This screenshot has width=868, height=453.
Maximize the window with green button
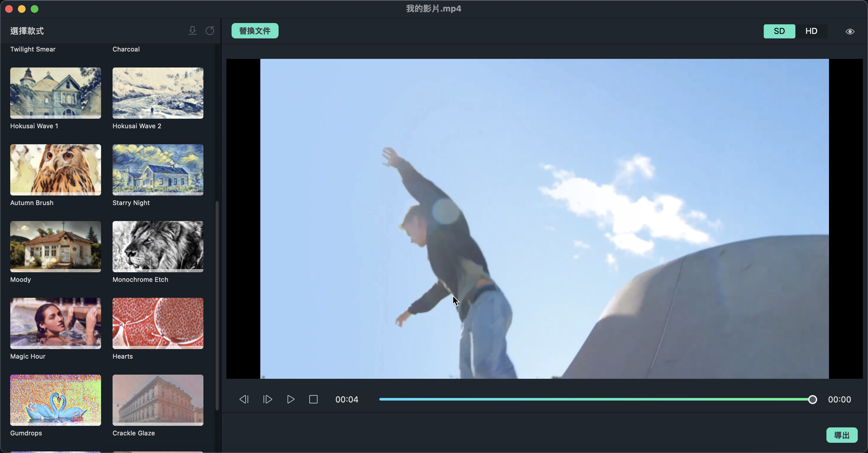coord(35,9)
